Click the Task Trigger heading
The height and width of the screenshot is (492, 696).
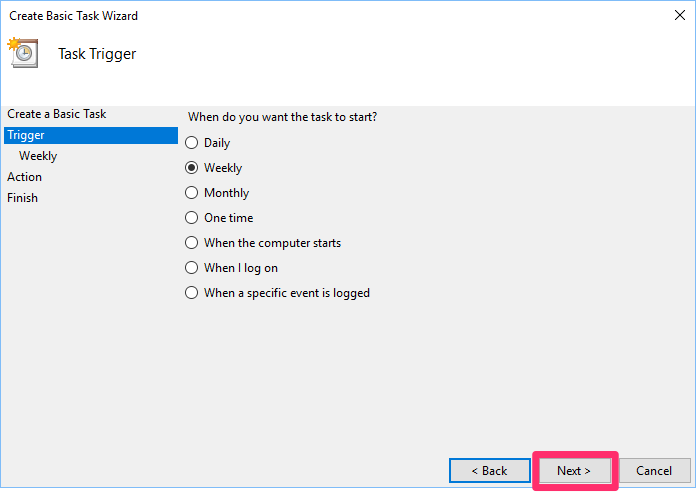pos(97,54)
